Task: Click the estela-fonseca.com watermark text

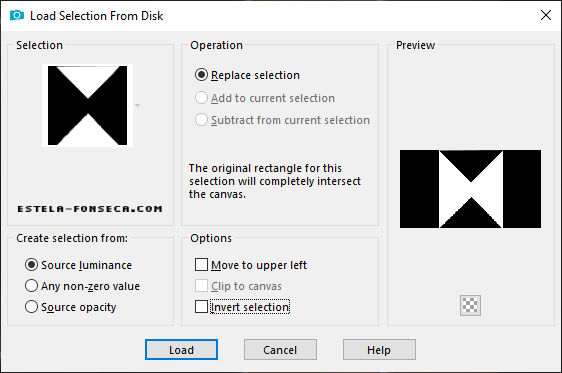Action: (90, 209)
